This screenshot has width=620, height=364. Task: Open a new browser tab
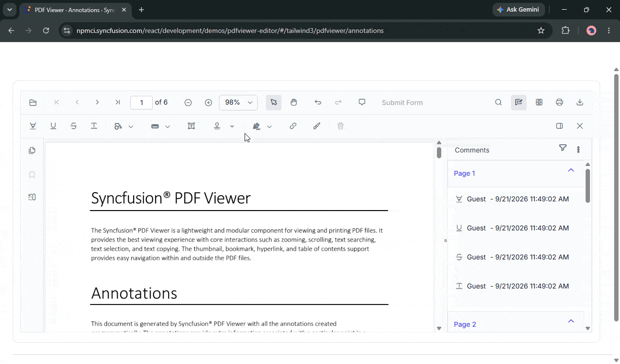(141, 10)
